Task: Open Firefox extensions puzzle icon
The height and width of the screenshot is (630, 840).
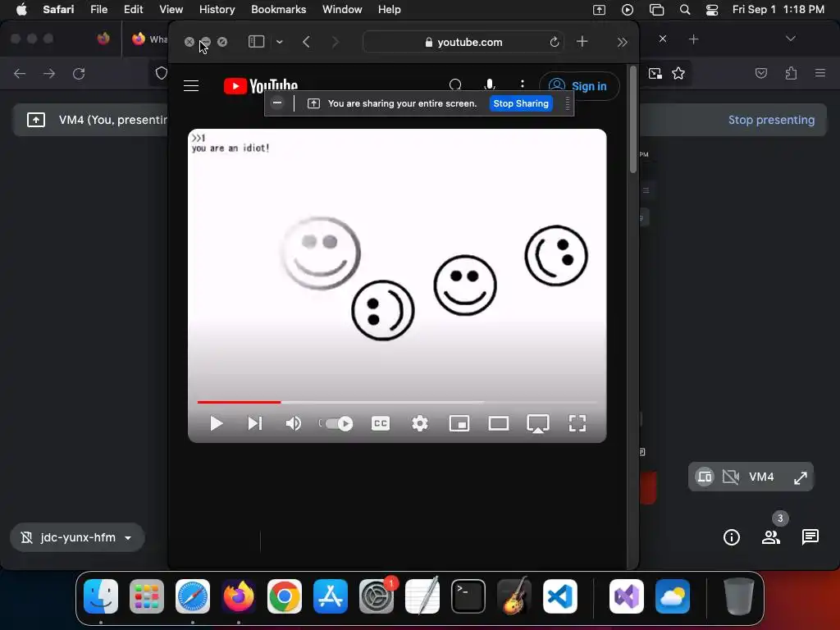Action: (791, 73)
